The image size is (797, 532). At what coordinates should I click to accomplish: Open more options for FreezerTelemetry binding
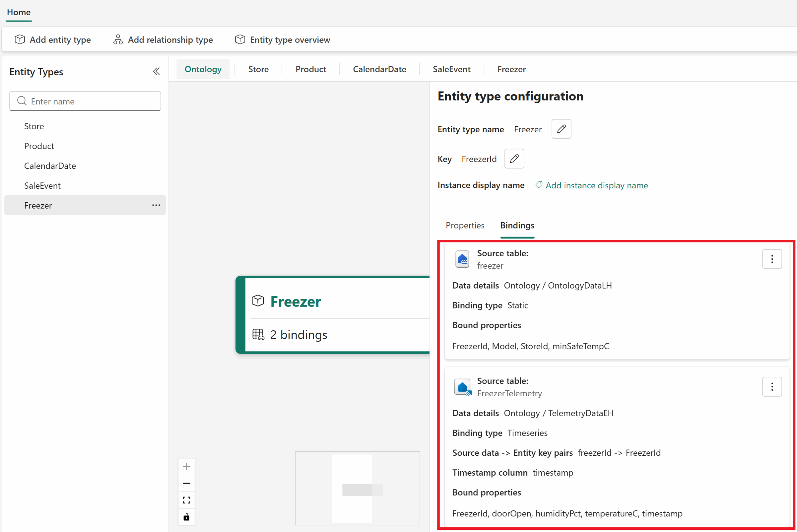771,387
